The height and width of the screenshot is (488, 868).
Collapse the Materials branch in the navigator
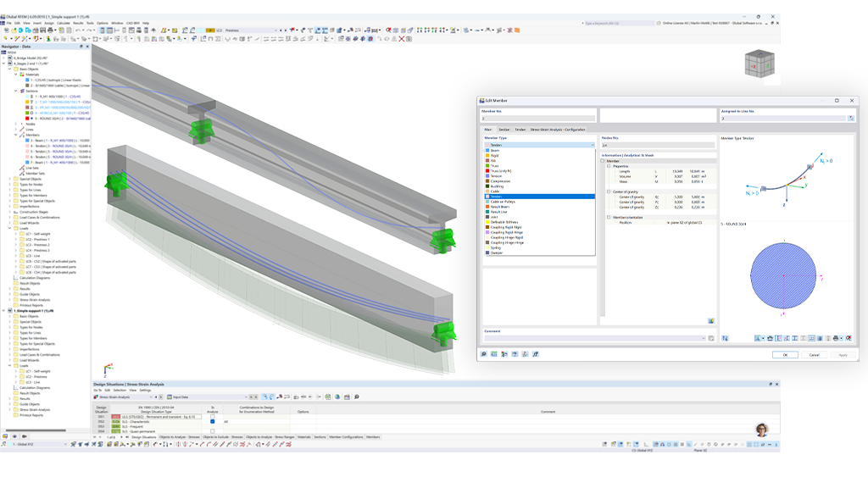[x=15, y=75]
